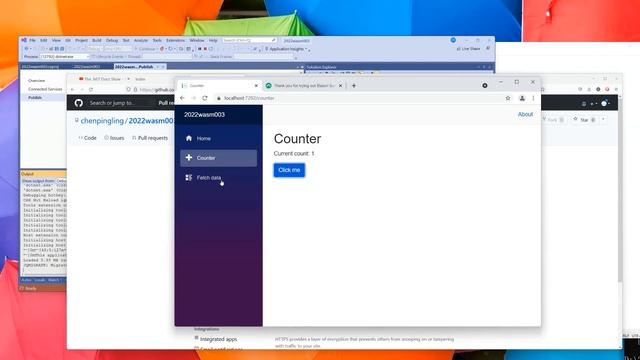Open the front browser's three-dot menu

click(x=533, y=98)
